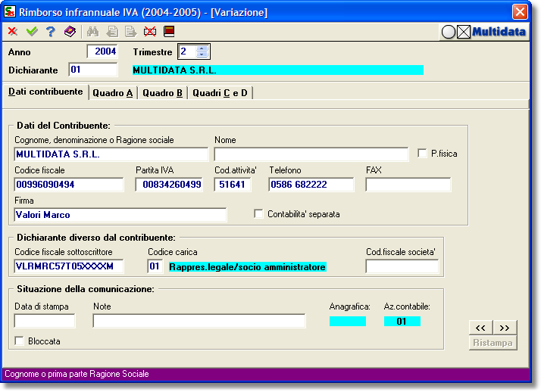Click the Az.contabile value 01
Viewport: 541px width, 392px height.
tap(402, 322)
